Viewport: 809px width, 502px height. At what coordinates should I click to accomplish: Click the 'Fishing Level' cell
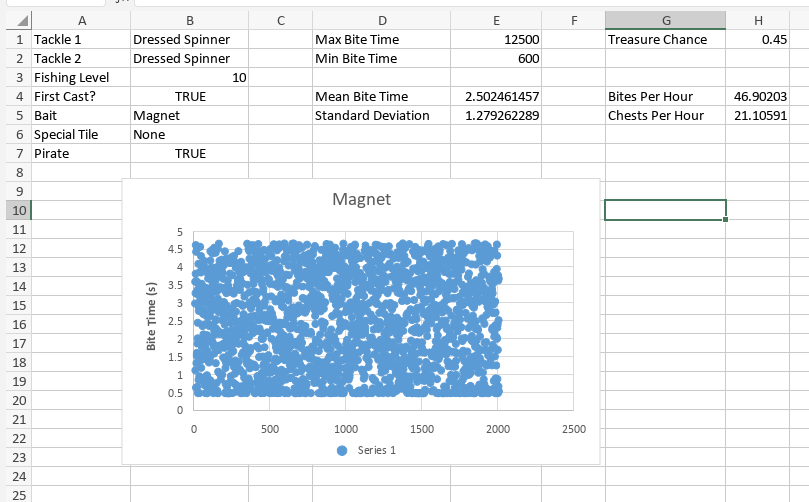(82, 77)
